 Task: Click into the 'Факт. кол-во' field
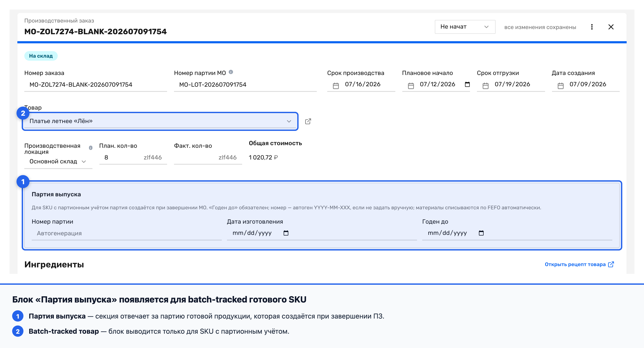point(208,158)
